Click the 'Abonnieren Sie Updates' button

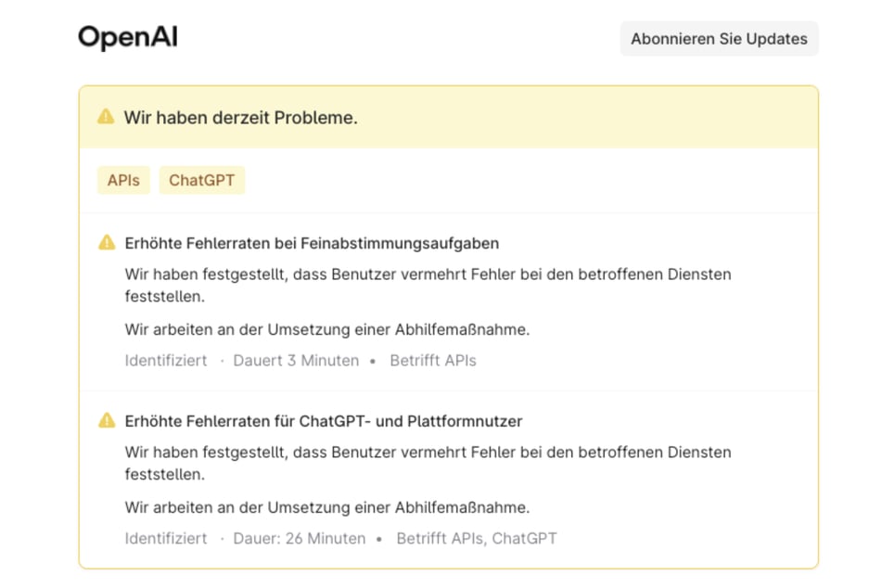pos(719,39)
